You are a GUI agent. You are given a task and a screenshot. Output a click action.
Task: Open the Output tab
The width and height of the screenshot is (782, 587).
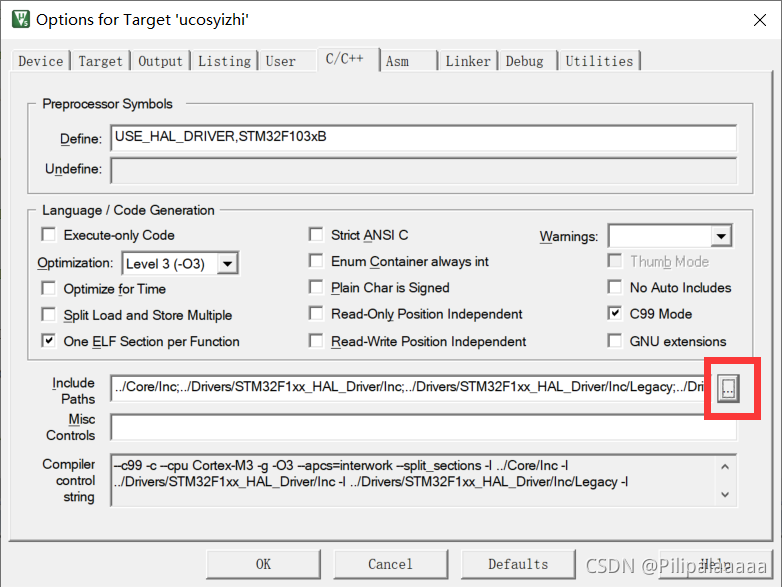(x=160, y=61)
